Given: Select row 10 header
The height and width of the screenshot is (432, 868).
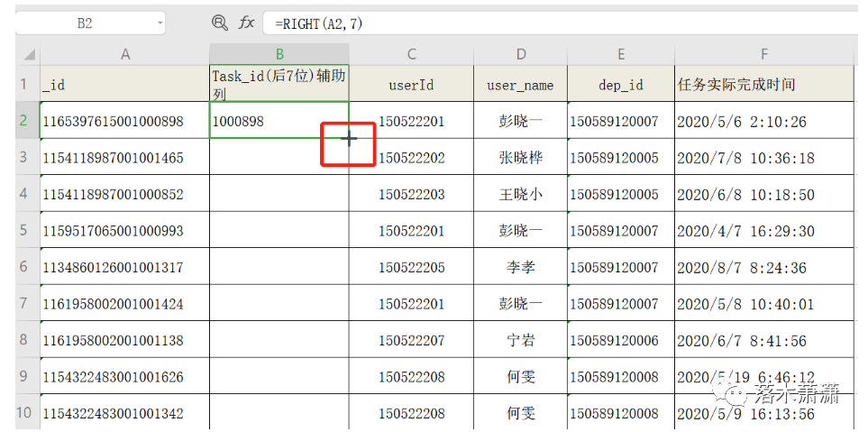Looking at the screenshot, I should click(28, 413).
